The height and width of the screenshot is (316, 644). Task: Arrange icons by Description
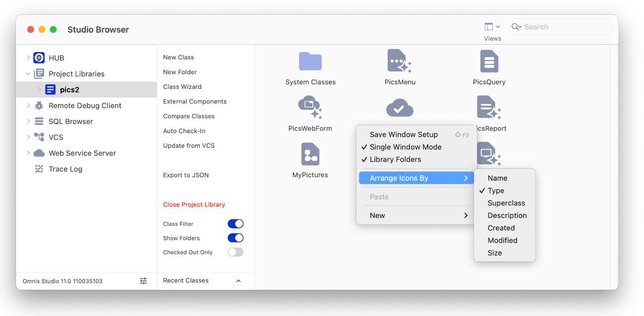(x=505, y=215)
